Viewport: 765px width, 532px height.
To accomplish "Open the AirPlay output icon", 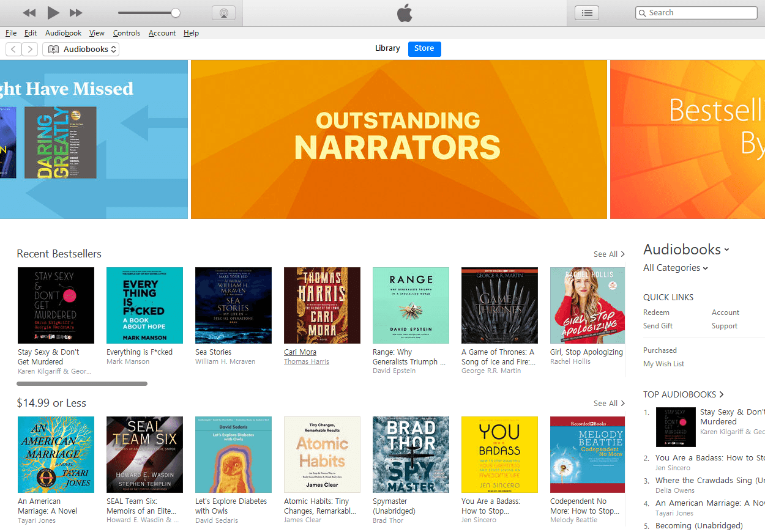I will click(x=223, y=13).
